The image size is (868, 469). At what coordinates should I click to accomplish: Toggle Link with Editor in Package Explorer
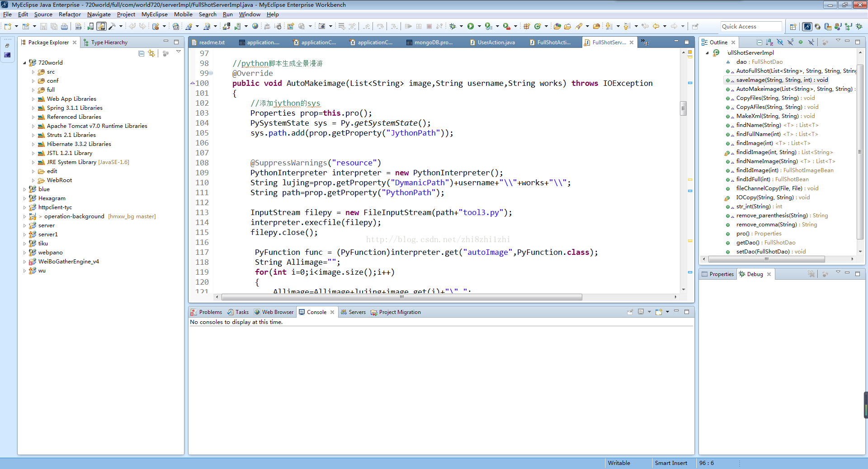[x=151, y=53]
